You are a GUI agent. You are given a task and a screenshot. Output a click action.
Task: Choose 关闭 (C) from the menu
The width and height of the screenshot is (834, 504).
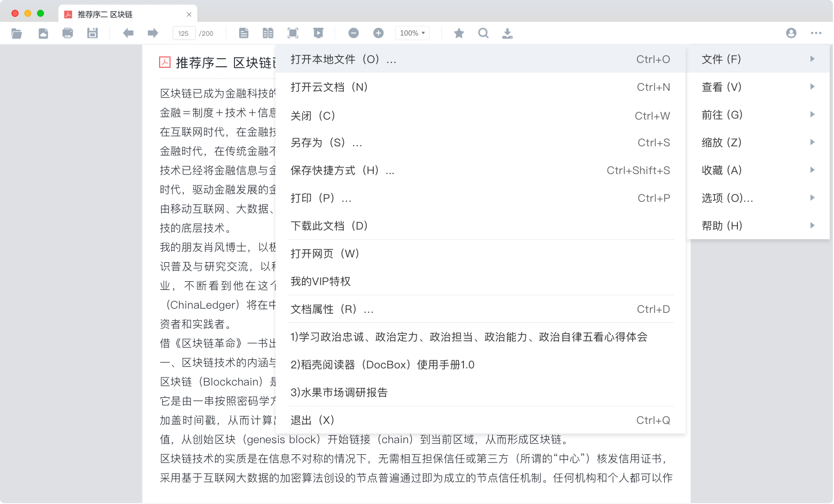point(481,115)
